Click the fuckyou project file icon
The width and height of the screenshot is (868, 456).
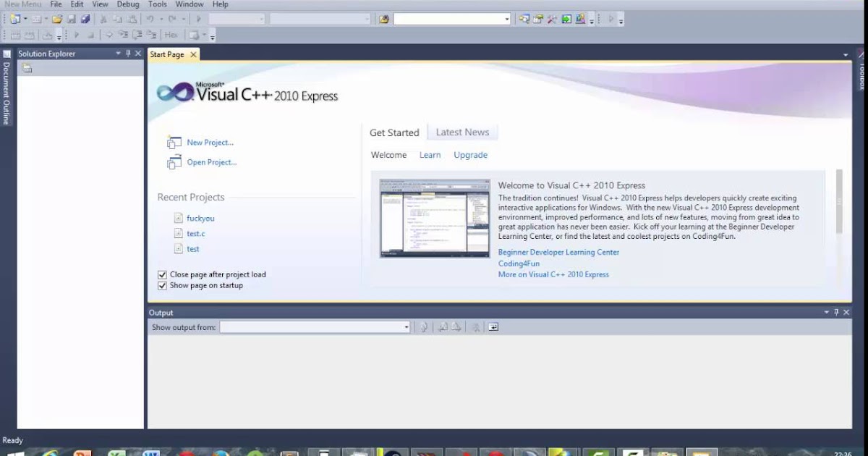tap(179, 218)
